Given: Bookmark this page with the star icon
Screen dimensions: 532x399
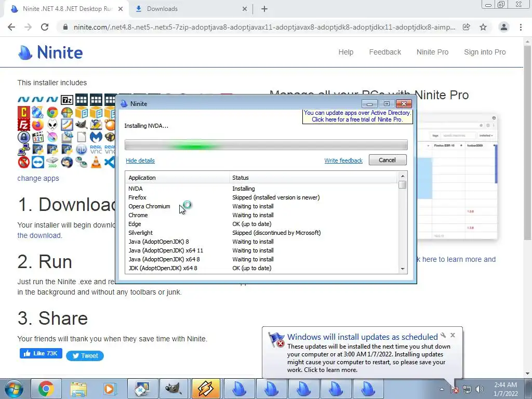Looking at the screenshot, I should (483, 27).
